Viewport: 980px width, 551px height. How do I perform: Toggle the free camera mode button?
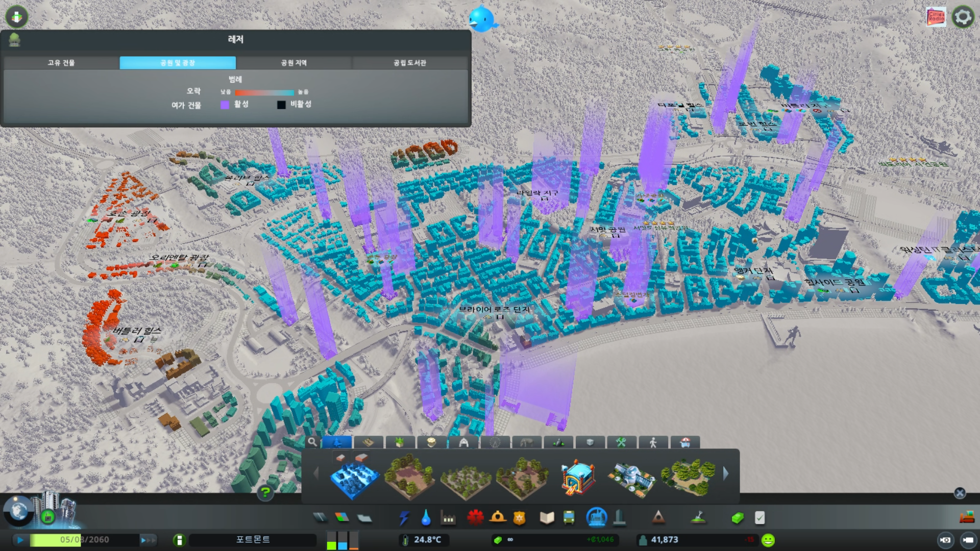point(968,540)
